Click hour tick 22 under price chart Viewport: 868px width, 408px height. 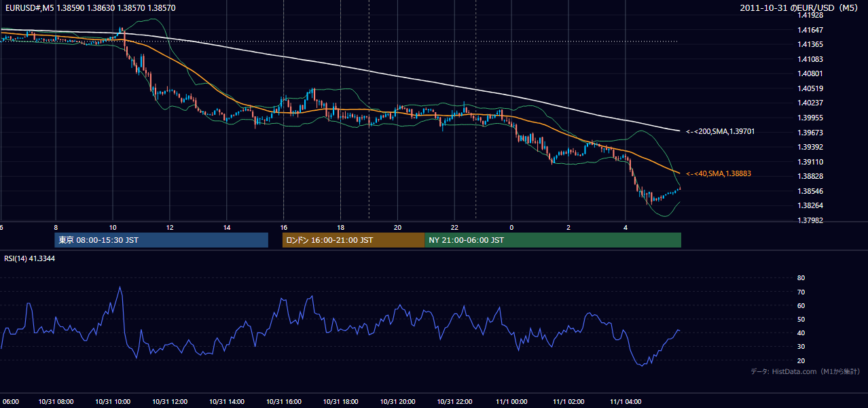tap(455, 227)
